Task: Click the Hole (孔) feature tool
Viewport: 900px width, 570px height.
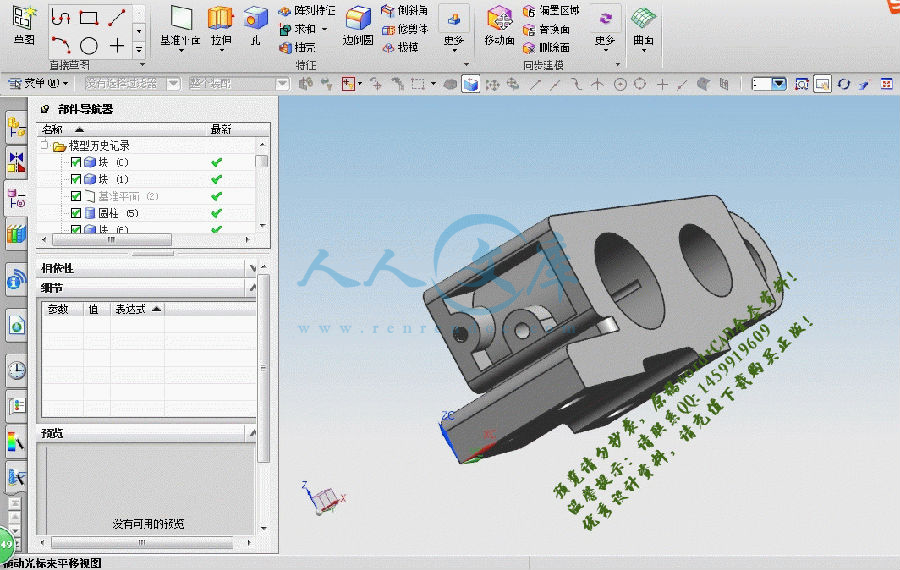Action: pyautogui.click(x=256, y=26)
